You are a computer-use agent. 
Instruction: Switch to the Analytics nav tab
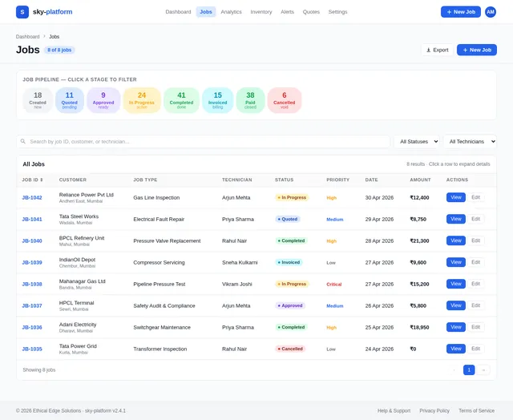pos(231,12)
